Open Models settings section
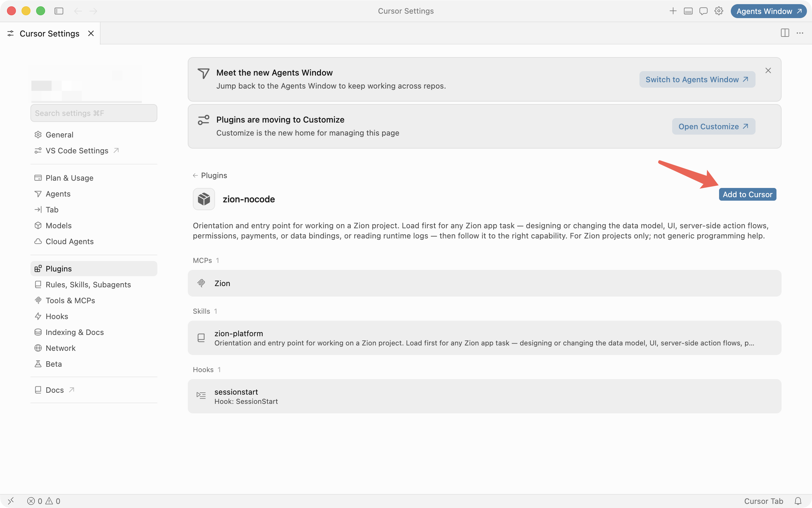Image resolution: width=812 pixels, height=508 pixels. click(x=94, y=225)
